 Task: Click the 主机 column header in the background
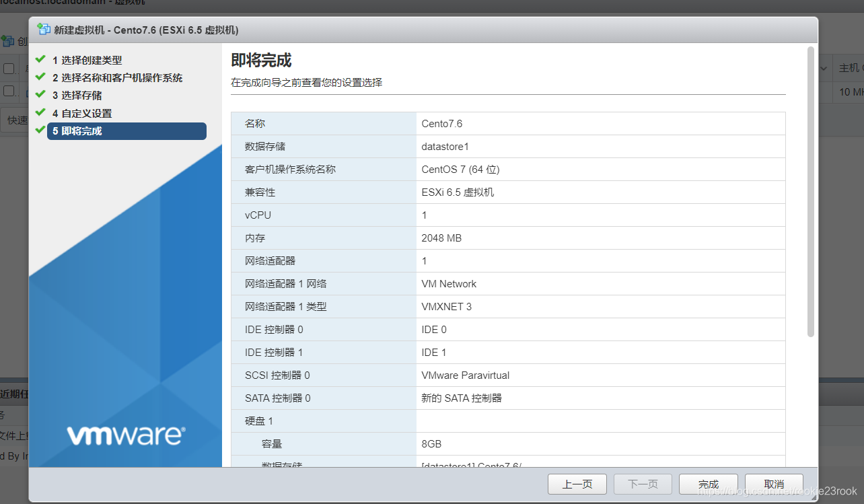pos(849,68)
